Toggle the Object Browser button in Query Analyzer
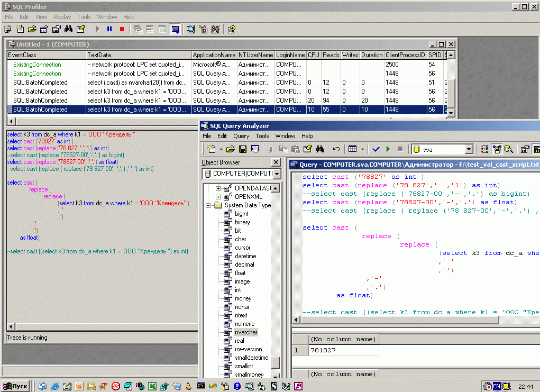Viewport: 540px width, 392px height. [x=497, y=149]
